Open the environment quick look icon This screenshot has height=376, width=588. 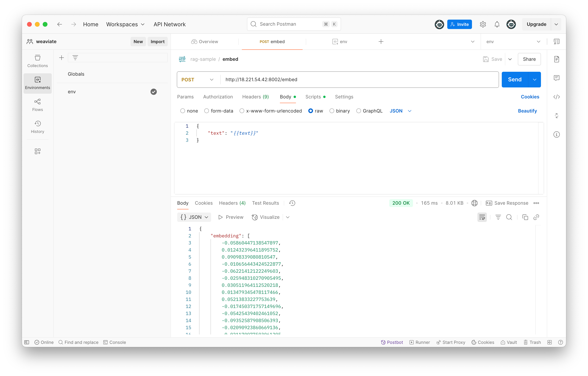556,42
